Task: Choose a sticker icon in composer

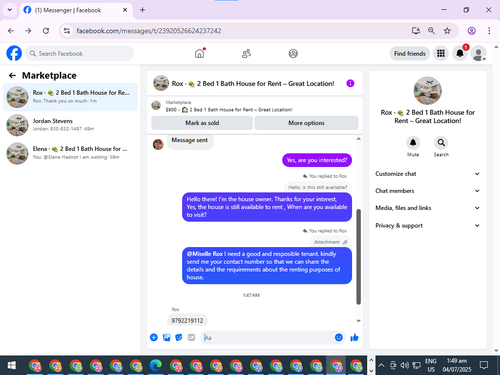Action: [179, 337]
